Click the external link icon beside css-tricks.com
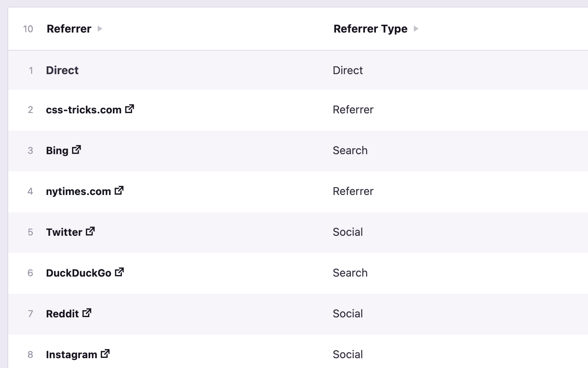This screenshot has height=368, width=588. (129, 109)
